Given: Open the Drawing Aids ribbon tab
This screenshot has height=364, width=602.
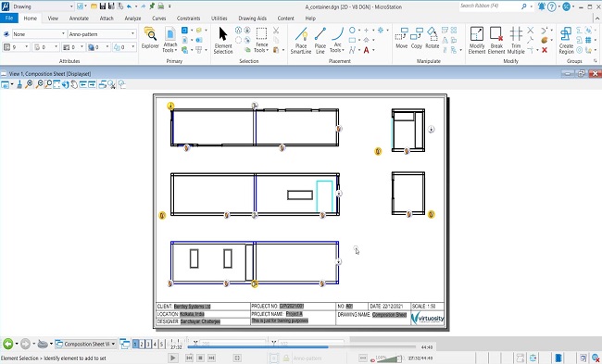Looking at the screenshot, I should pos(252,18).
